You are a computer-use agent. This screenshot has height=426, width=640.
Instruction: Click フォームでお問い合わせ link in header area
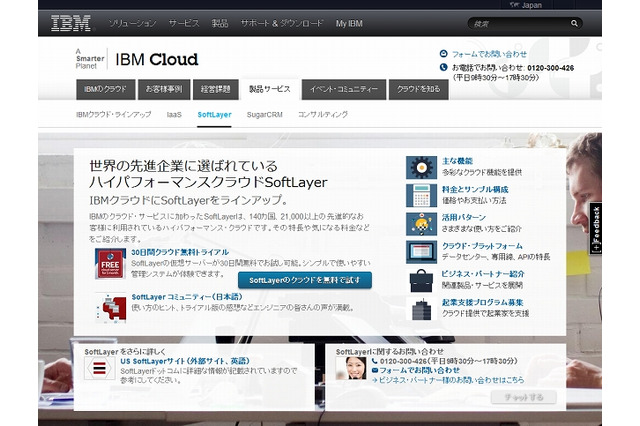(x=489, y=54)
